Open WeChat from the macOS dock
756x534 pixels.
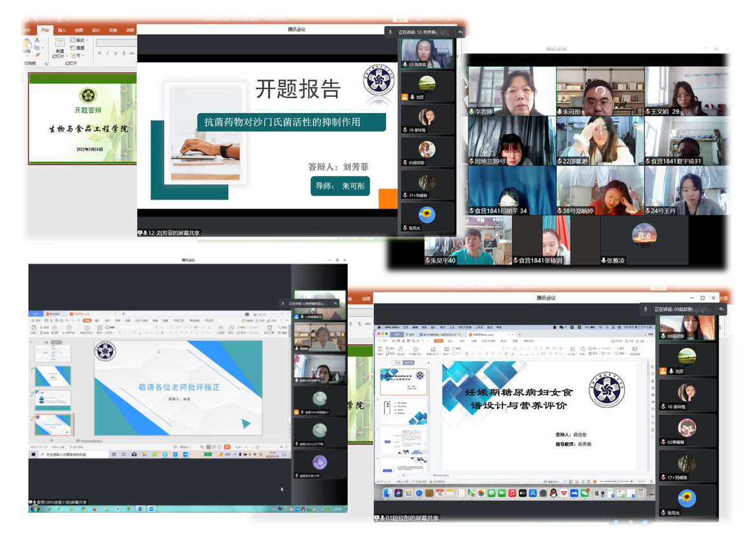[585, 493]
